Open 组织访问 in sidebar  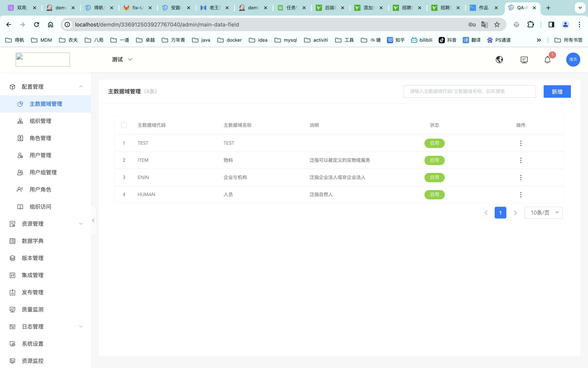point(45,207)
